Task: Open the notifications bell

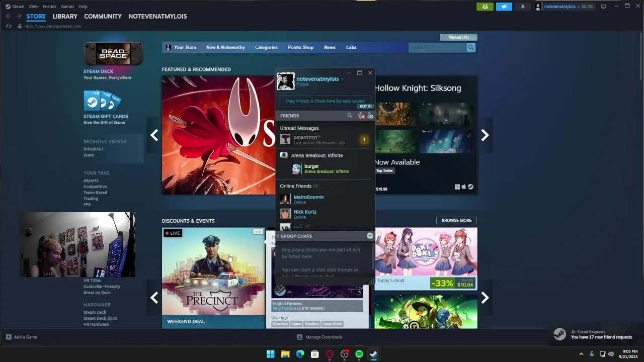Action: pyautogui.click(x=523, y=7)
